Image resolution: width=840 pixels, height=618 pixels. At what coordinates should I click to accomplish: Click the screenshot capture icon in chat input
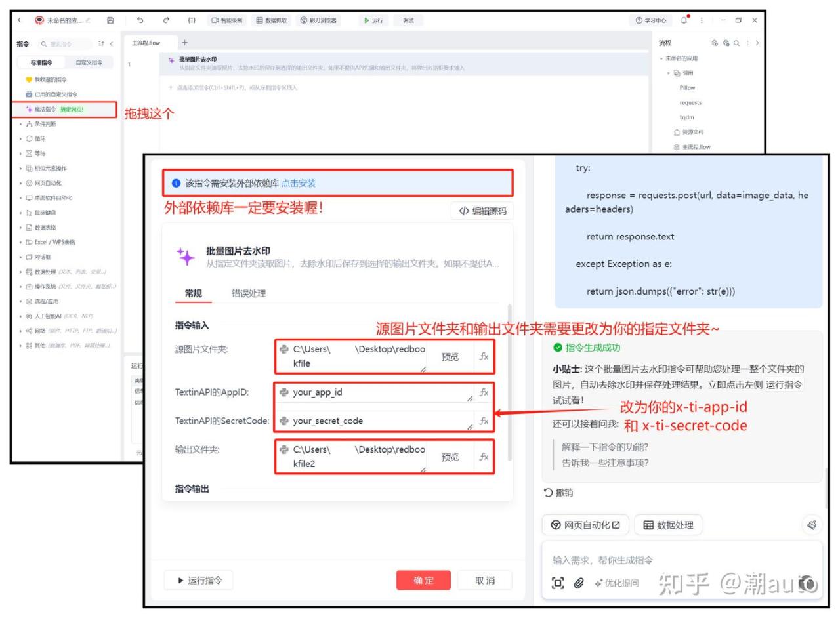558,583
